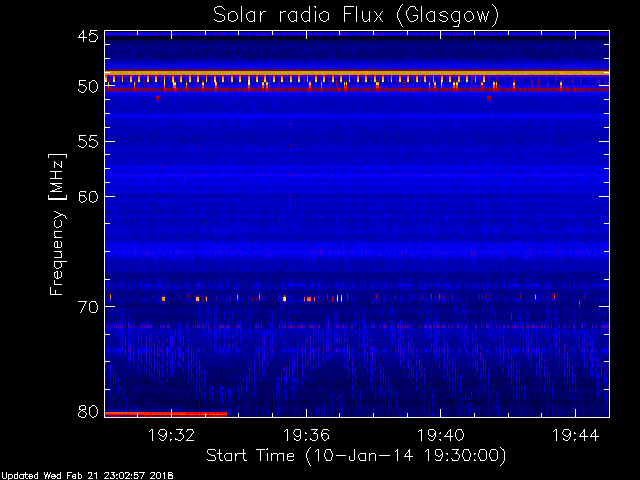Click the 19:36 time axis label
The image size is (640, 480).
pos(306,435)
